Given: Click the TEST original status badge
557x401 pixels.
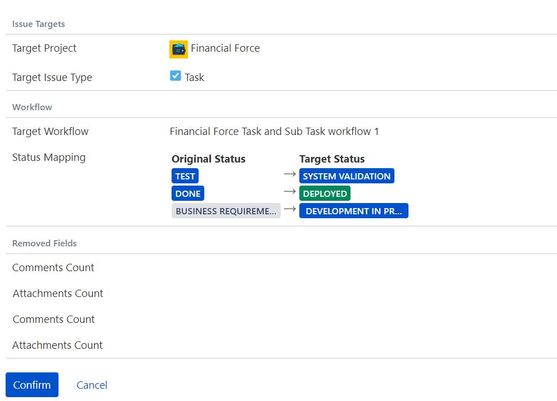Looking at the screenshot, I should click(185, 176).
